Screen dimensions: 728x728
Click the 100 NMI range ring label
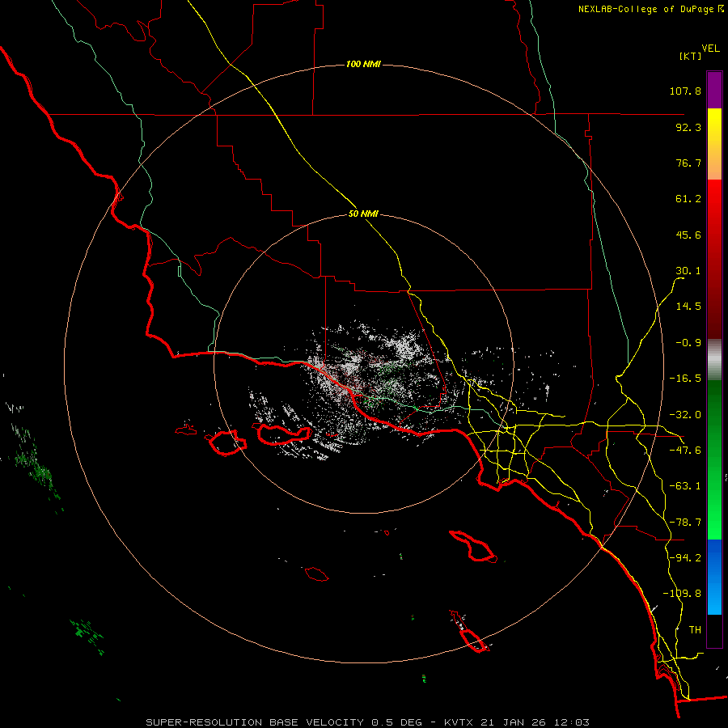pos(363,64)
